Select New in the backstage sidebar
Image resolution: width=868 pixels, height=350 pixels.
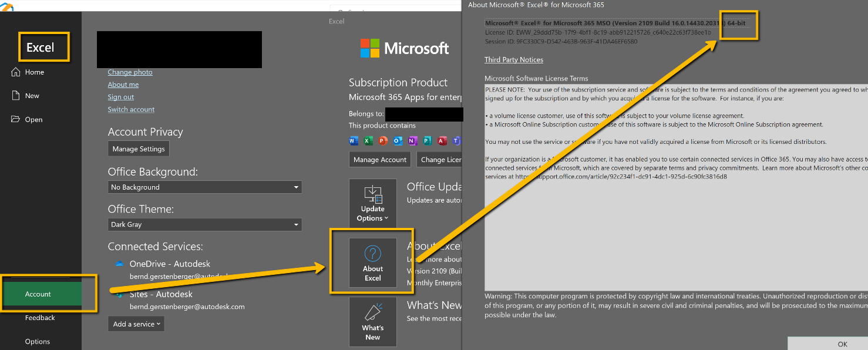click(32, 96)
